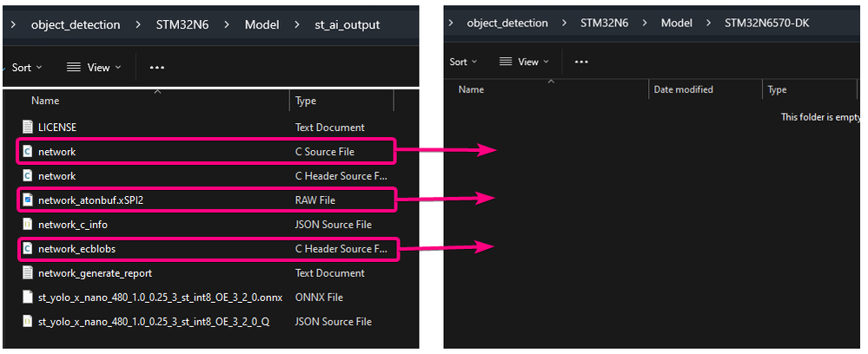
Task: Click the st_yolo_x_nano Q JSON file icon
Action: [27, 321]
